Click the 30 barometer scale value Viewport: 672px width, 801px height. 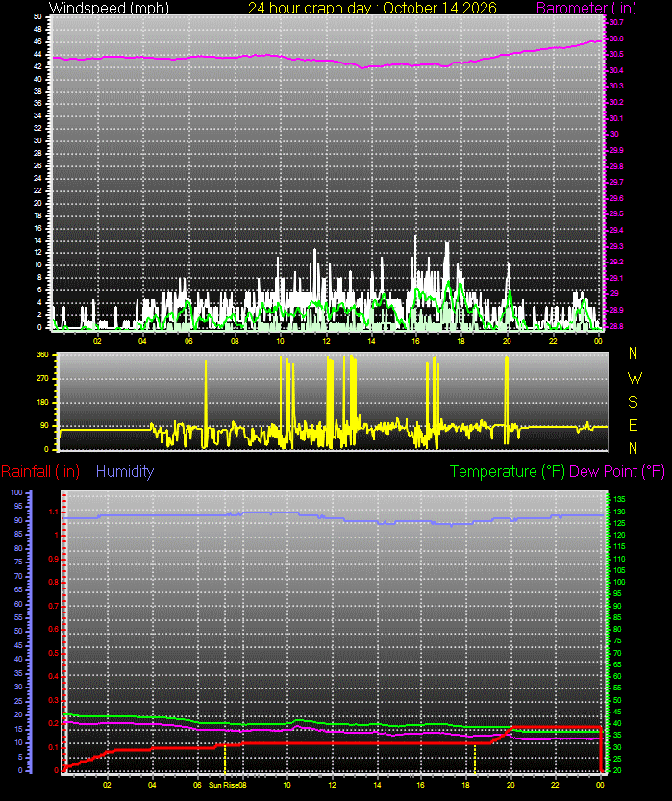click(x=614, y=134)
